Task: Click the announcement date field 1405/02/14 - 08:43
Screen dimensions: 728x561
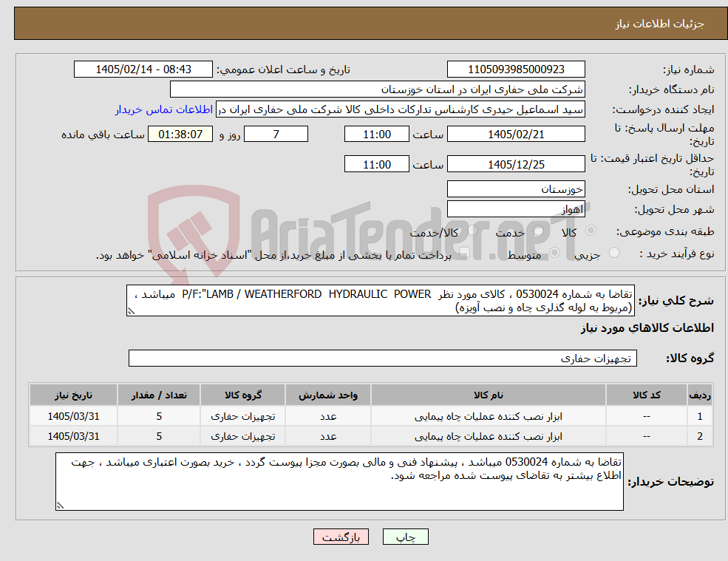Action: [143, 69]
